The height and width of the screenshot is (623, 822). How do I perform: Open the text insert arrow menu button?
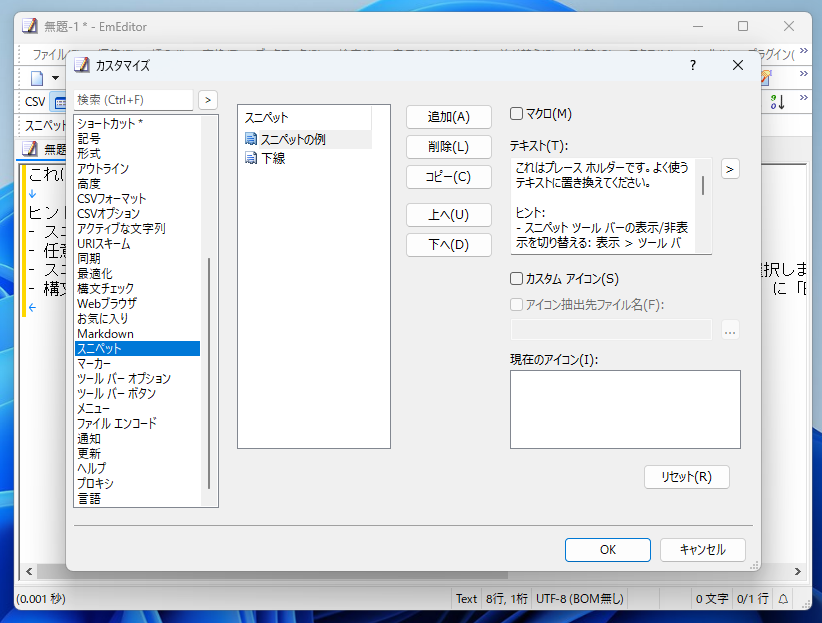pyautogui.click(x=730, y=169)
